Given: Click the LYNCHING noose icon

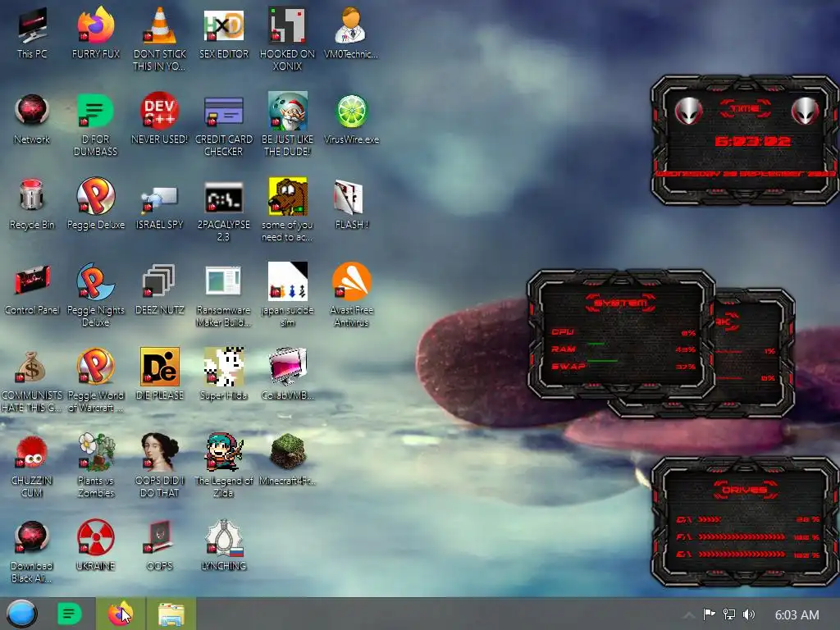Looking at the screenshot, I should [224, 545].
